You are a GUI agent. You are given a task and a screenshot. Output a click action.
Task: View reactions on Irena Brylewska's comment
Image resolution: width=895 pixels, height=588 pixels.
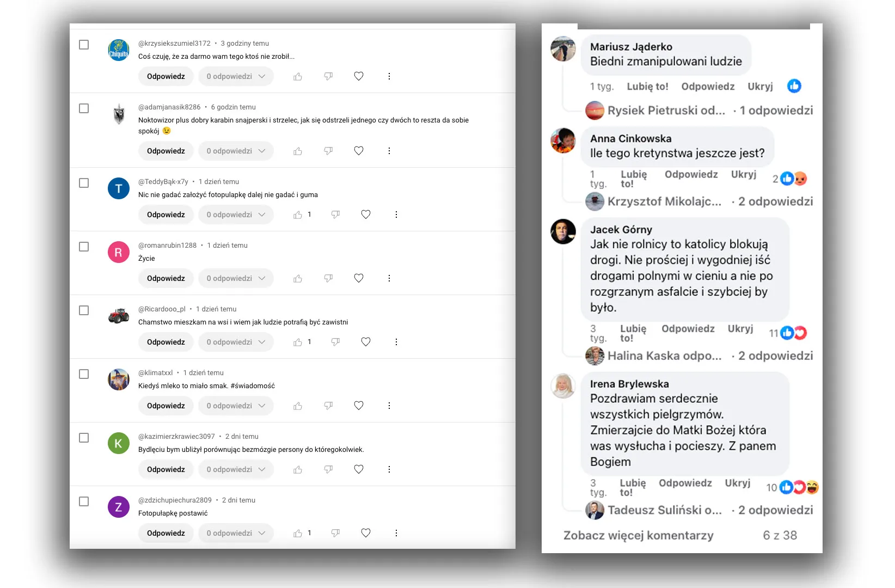point(793,488)
